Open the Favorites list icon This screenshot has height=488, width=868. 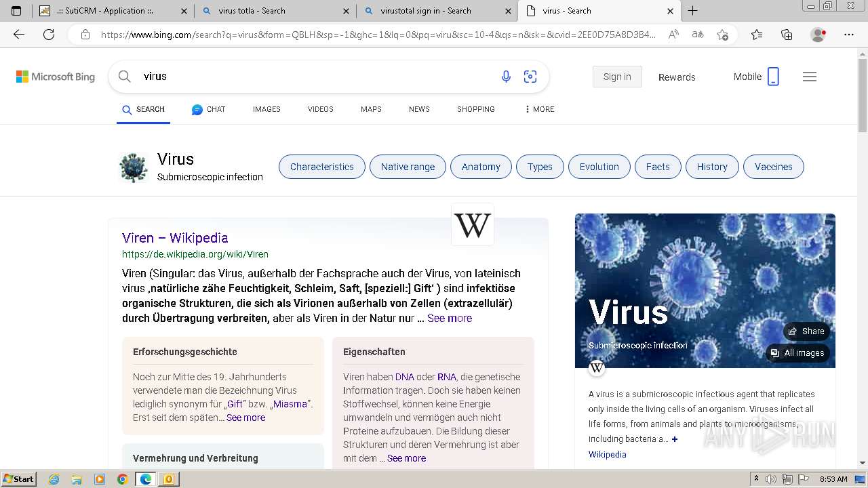pos(757,35)
